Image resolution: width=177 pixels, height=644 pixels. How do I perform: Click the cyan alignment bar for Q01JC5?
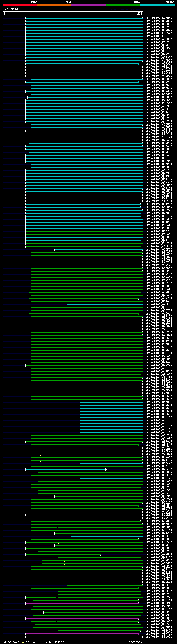66,469
